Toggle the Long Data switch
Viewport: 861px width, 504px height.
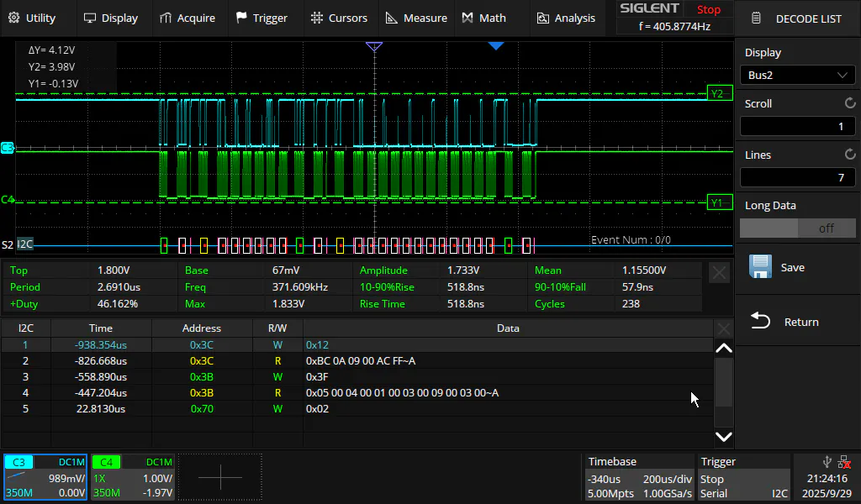pyautogui.click(x=797, y=228)
